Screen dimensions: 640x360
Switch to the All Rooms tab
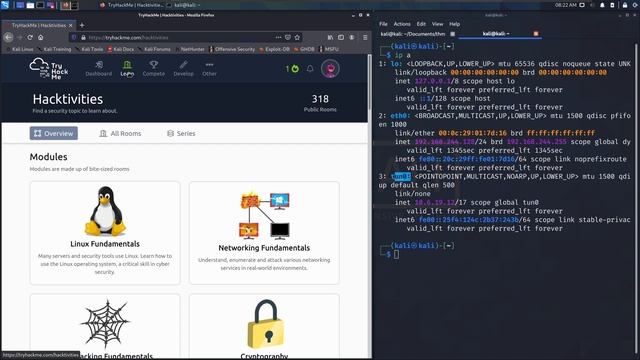[120, 133]
